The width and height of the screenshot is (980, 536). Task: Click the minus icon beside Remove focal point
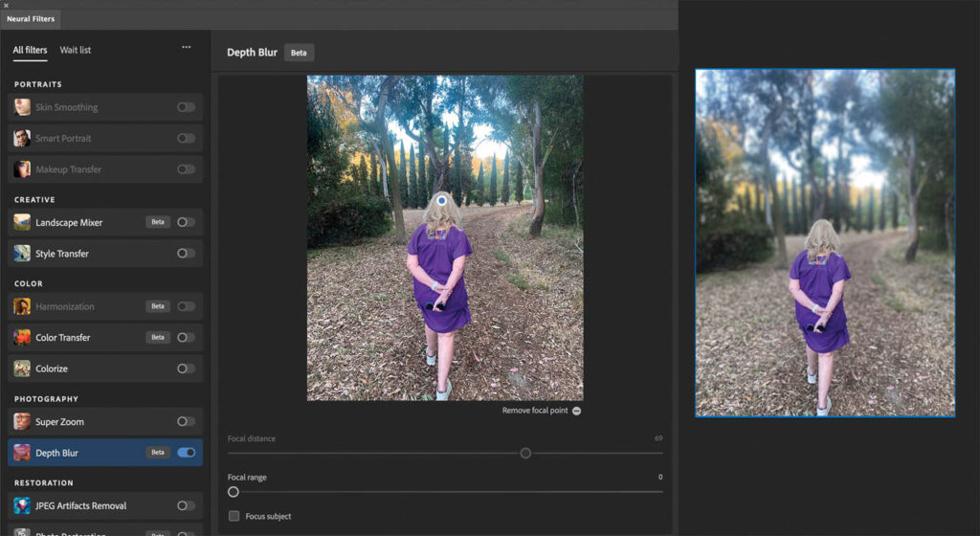click(576, 411)
